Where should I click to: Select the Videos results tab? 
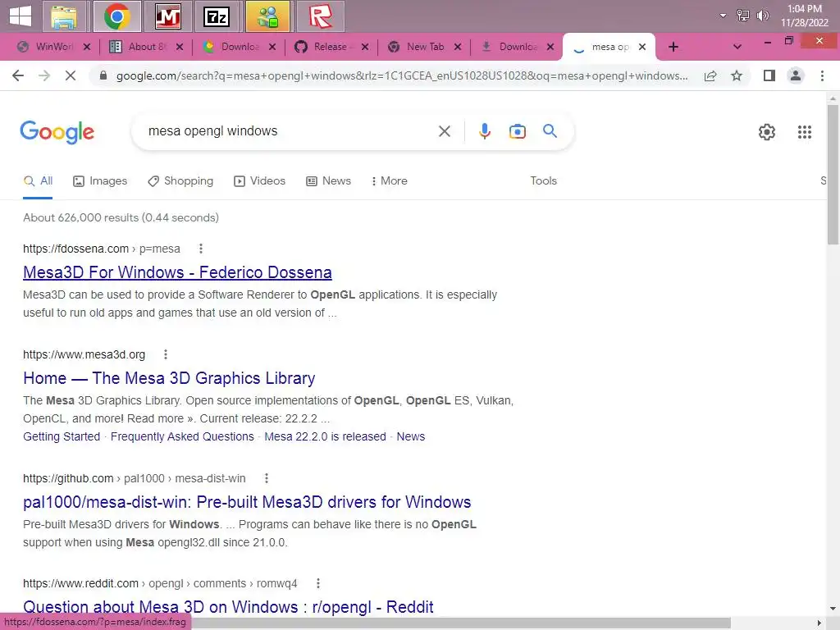[x=260, y=181]
